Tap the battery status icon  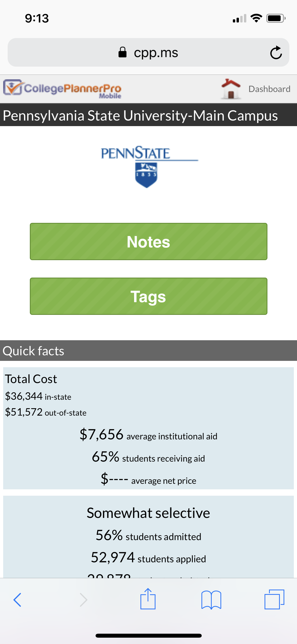pos(276,18)
